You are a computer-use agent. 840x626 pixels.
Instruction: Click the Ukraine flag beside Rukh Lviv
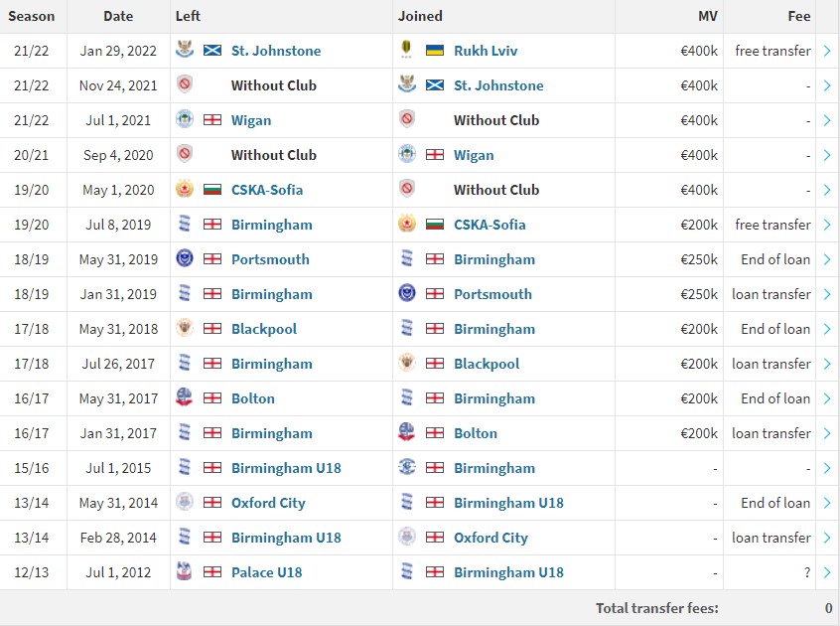click(435, 51)
